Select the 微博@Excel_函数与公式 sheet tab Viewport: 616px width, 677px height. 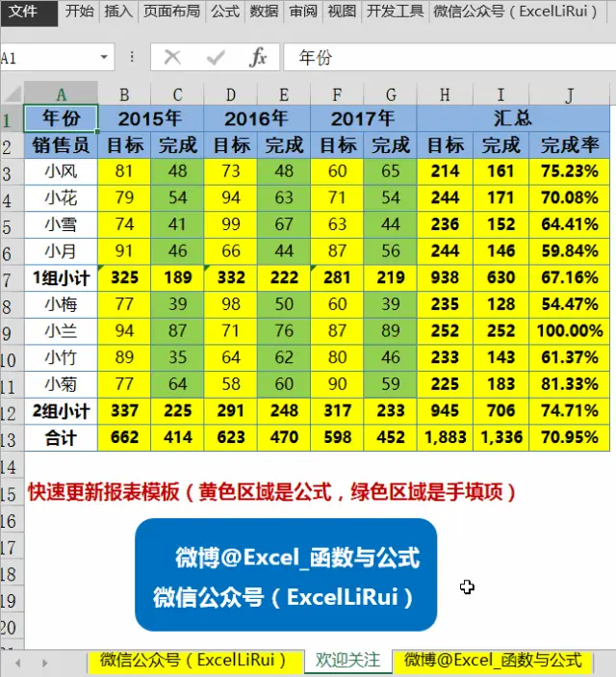[493, 661]
